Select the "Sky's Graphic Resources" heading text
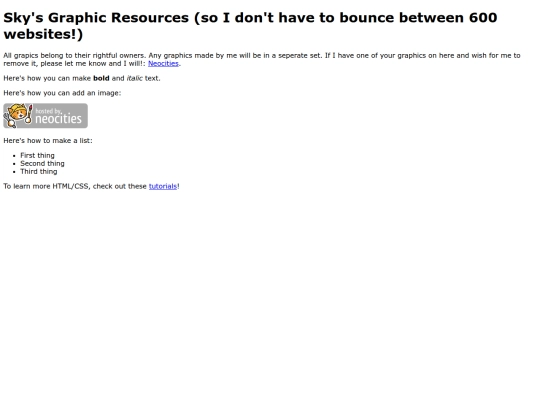540x405 pixels. (x=96, y=18)
